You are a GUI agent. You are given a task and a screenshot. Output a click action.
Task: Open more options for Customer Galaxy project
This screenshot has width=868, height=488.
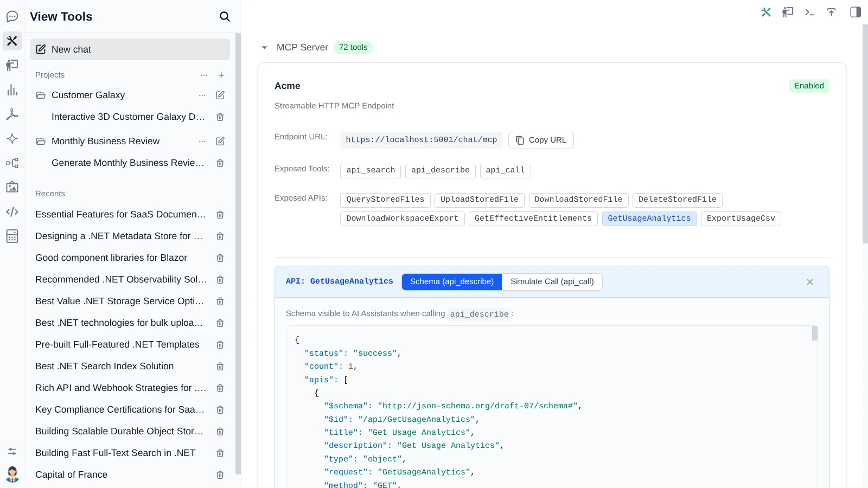202,95
